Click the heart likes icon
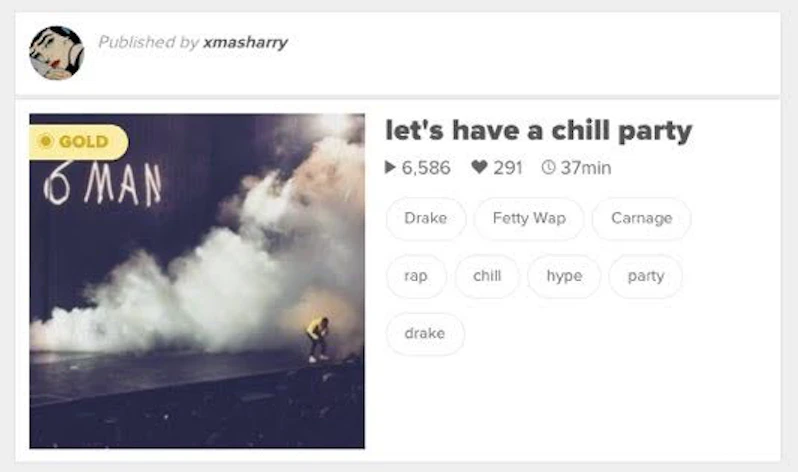Viewport: 798px width, 472px height. click(x=479, y=166)
